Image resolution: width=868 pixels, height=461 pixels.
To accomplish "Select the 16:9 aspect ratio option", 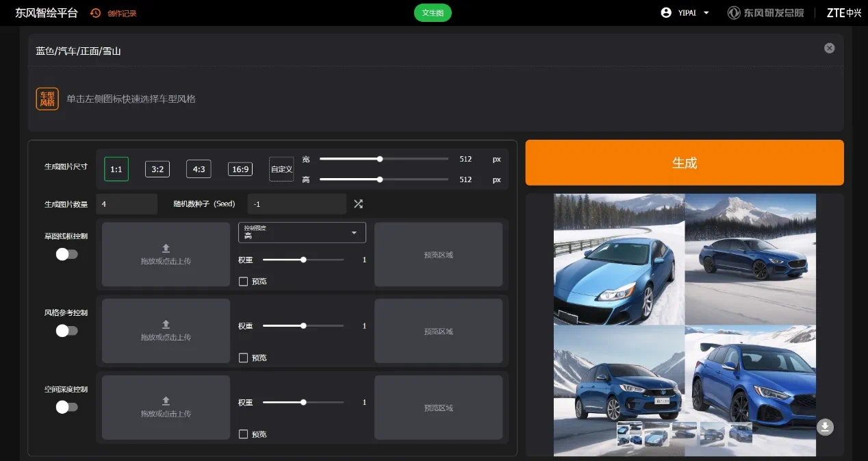I will [240, 169].
